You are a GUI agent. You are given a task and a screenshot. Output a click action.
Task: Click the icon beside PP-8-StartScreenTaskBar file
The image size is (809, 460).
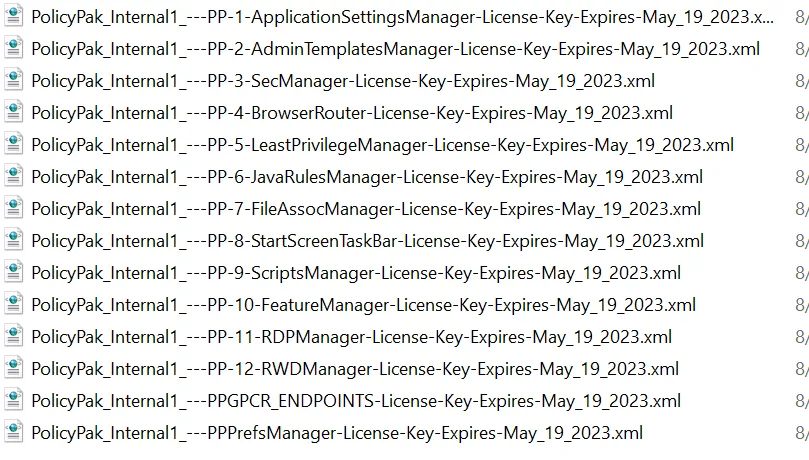[13, 240]
